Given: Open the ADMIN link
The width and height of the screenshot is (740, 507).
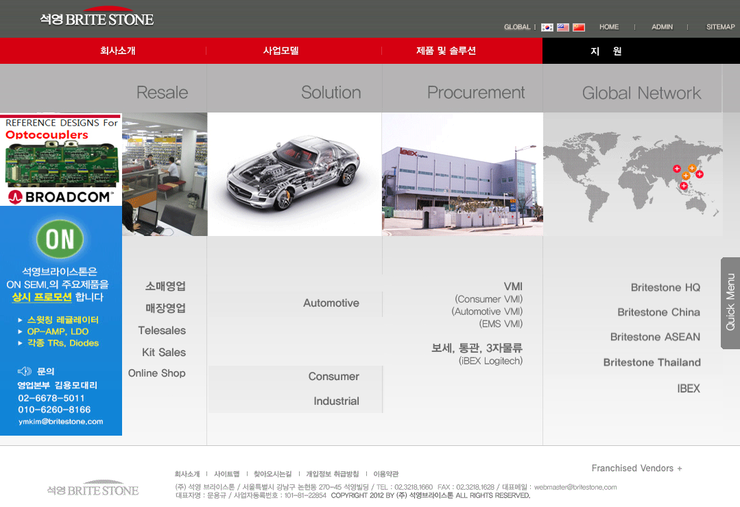Looking at the screenshot, I should coord(662,27).
